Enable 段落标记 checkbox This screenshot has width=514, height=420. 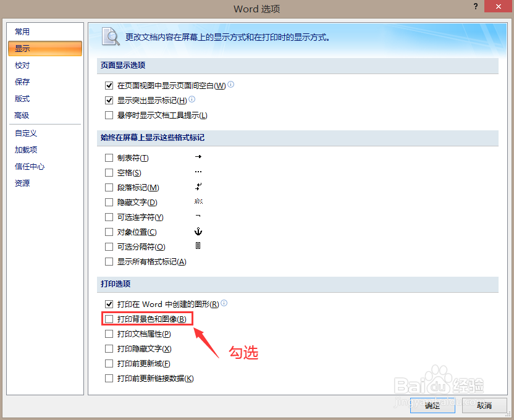pyautogui.click(x=109, y=188)
